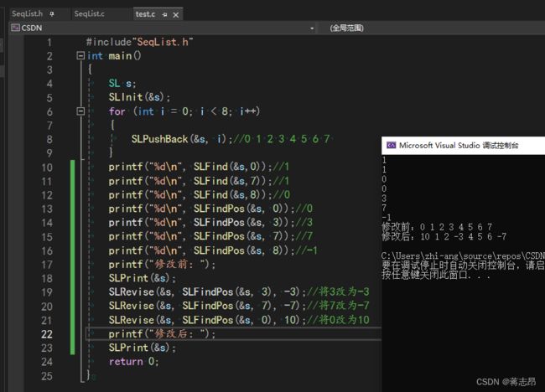545x392 pixels.
Task: Focus the Microsoft Visual Studio 调试控制台 title
Action: point(459,145)
